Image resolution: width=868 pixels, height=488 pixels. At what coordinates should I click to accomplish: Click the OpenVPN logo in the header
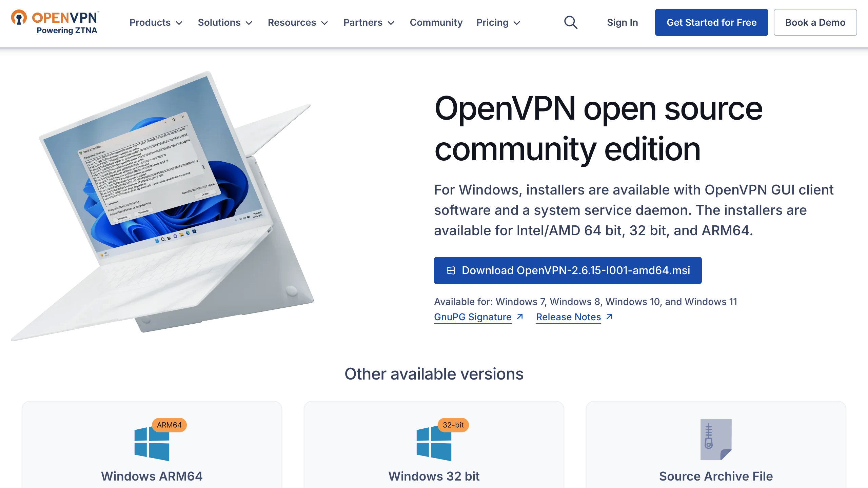point(55,22)
